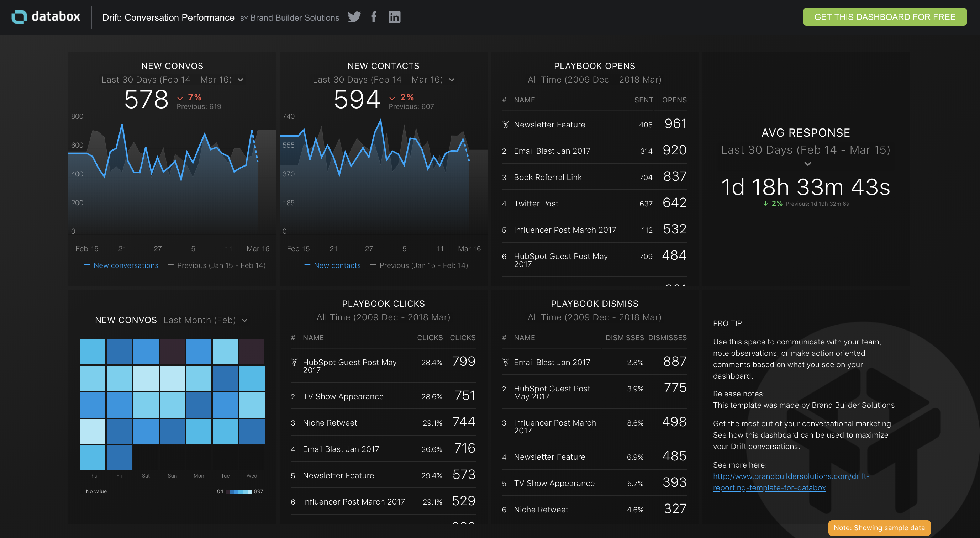Screen dimensions: 980x538
Task: Share dashboard via LinkedIn icon
Action: click(394, 17)
